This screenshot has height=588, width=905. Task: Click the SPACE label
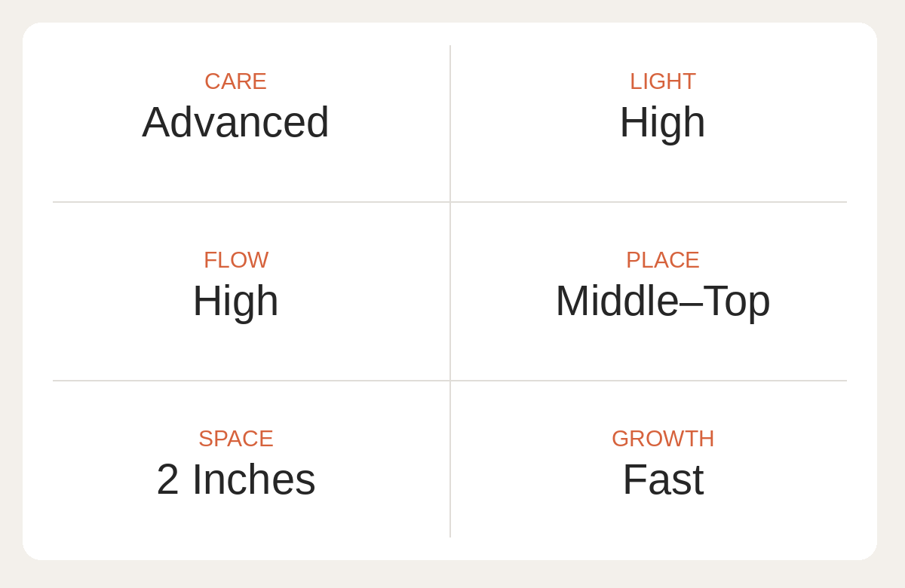point(236,439)
